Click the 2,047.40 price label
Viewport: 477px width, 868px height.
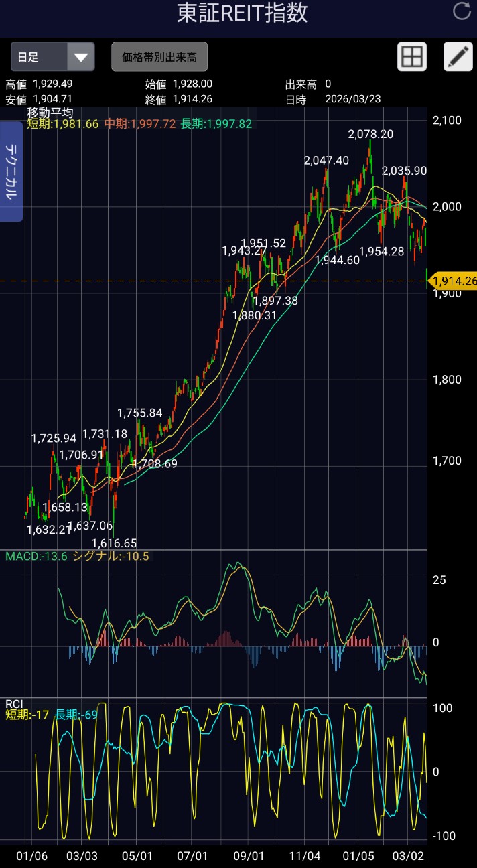tap(326, 160)
